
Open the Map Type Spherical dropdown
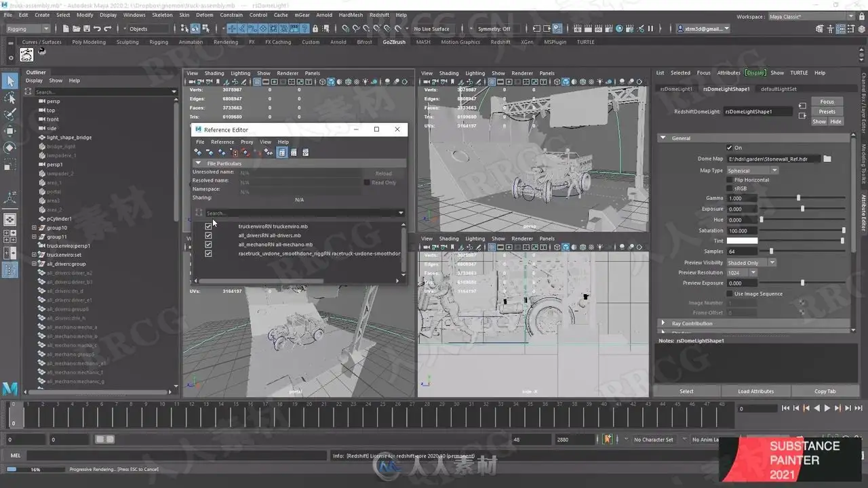click(x=752, y=170)
